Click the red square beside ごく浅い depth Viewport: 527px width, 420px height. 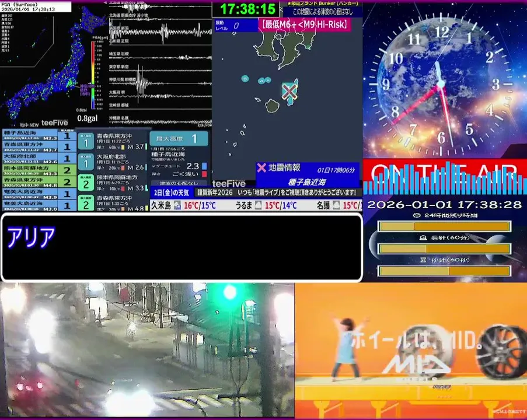(204, 174)
